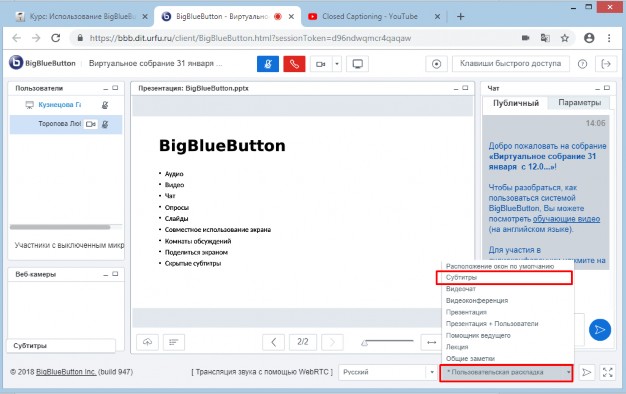Click the BigBlueButton logo

[x=42, y=63]
